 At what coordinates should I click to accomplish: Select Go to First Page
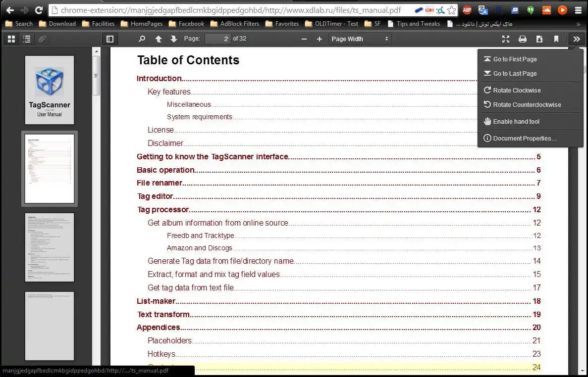530,59
